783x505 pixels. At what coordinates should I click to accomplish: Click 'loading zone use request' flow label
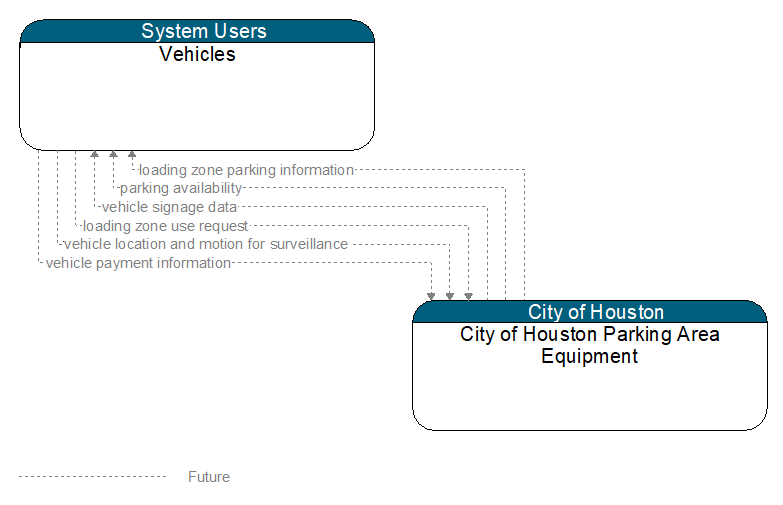165,226
